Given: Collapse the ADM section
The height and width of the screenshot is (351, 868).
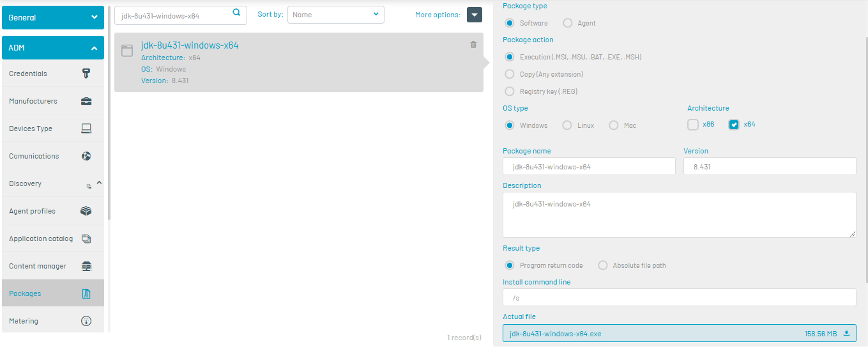Looking at the screenshot, I should [x=53, y=48].
